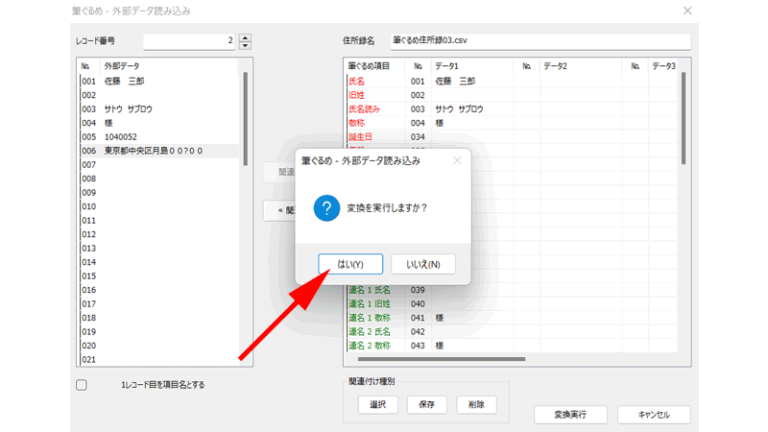This screenshot has width=768, height=432.
Task: Click the キャンセル button
Action: [x=653, y=414]
